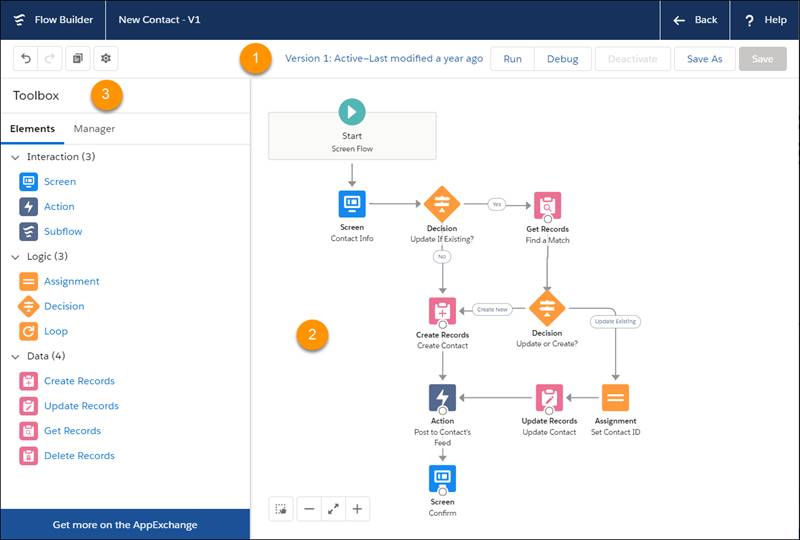This screenshot has height=540, width=800.
Task: Click the No connector label
Action: 442,256
